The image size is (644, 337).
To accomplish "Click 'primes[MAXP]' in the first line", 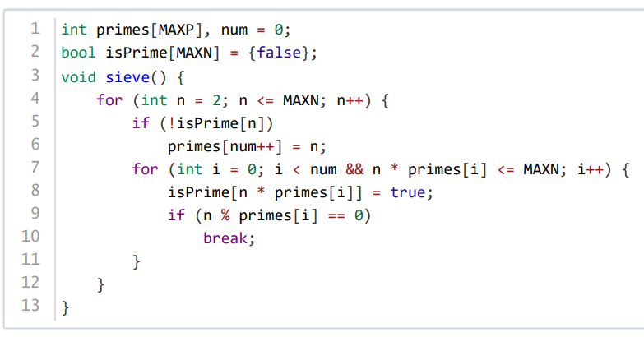I will pos(150,30).
